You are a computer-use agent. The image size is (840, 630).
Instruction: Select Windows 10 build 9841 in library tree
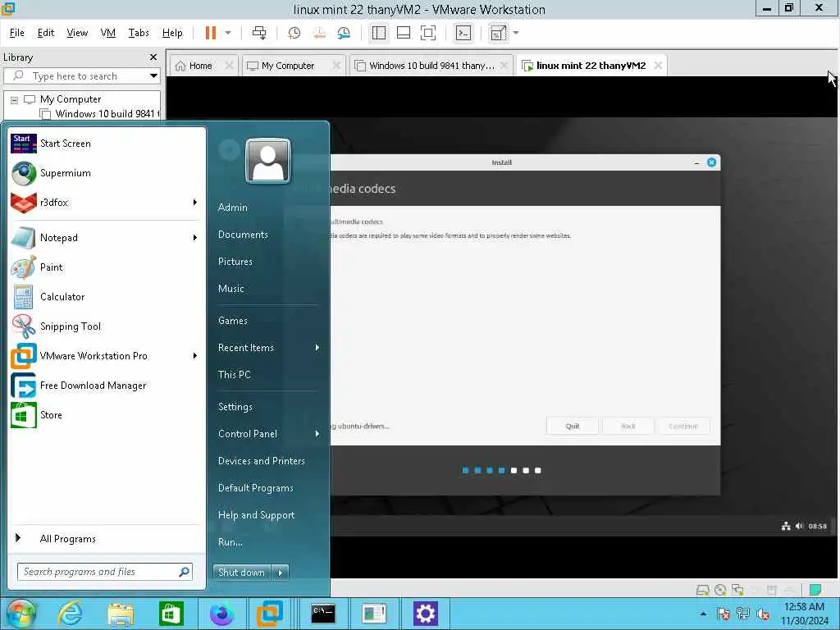[x=99, y=113]
